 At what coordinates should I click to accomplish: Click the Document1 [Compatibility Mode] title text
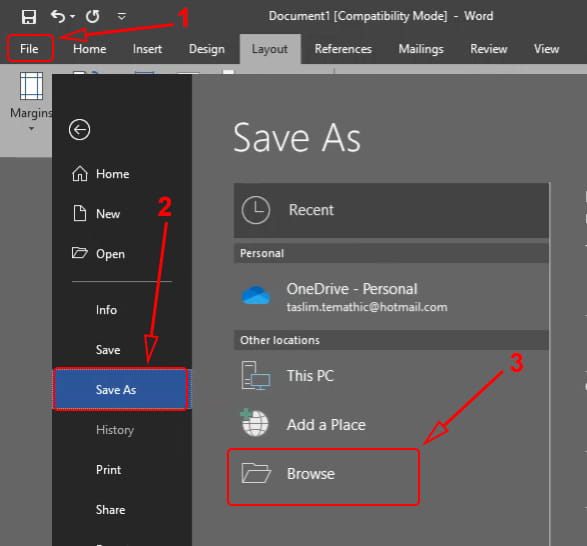point(358,16)
